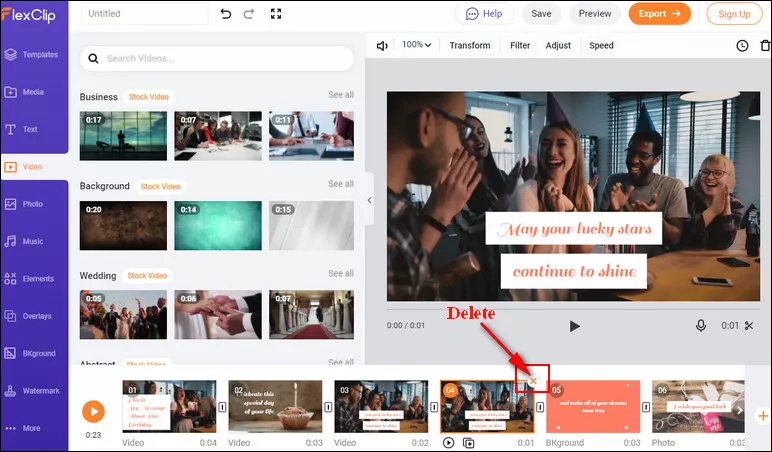This screenshot has height=452, width=772.
Task: Play clip 04 using its small play icon
Action: [449, 443]
